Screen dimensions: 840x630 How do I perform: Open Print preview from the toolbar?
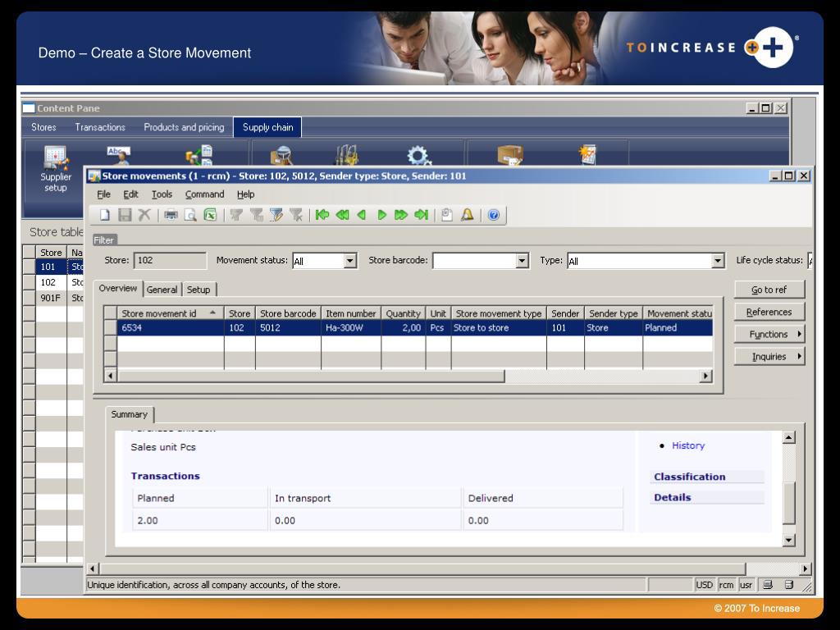click(x=190, y=215)
